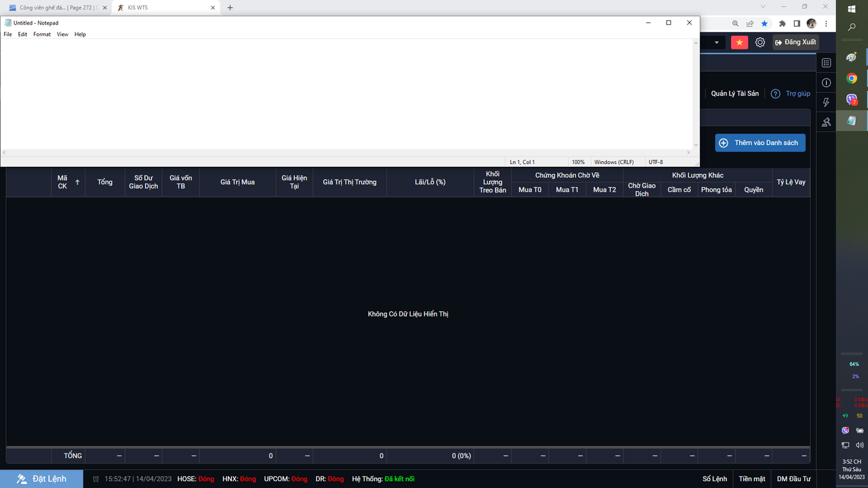Viewport: 868px width, 488px height.
Task: Click the Chrome zoom magnifier icon
Action: pos(736,23)
